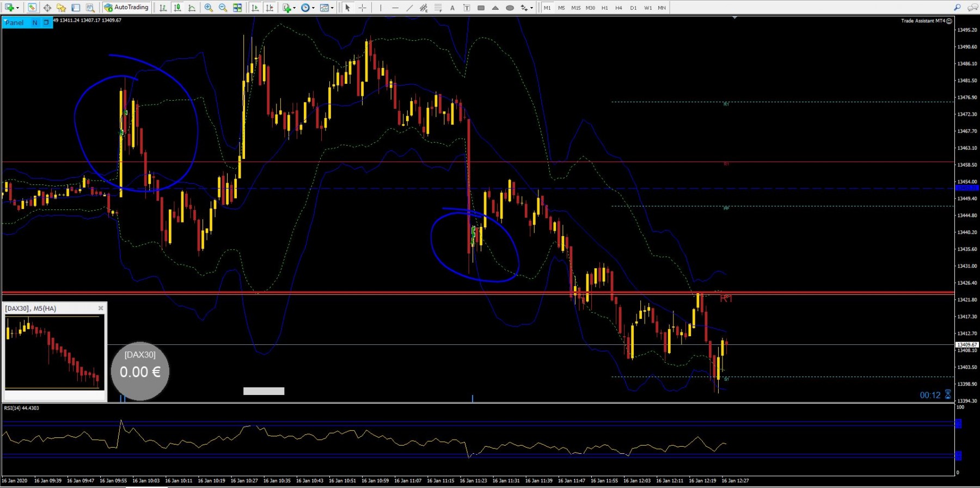Select the horizontal line drawing tool
Viewport: 980px width, 488px height.
395,8
